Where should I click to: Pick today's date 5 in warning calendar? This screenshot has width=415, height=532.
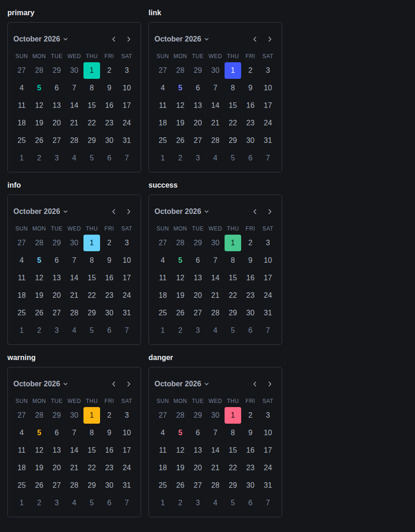39,432
